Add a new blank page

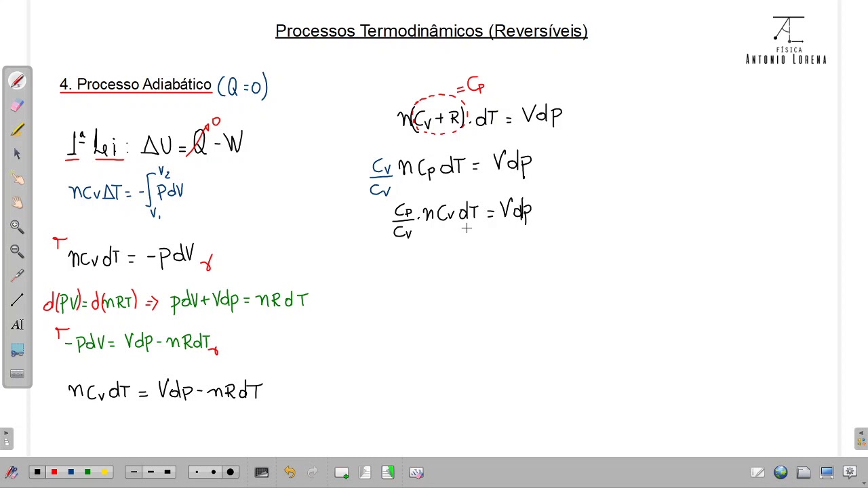[342, 472]
